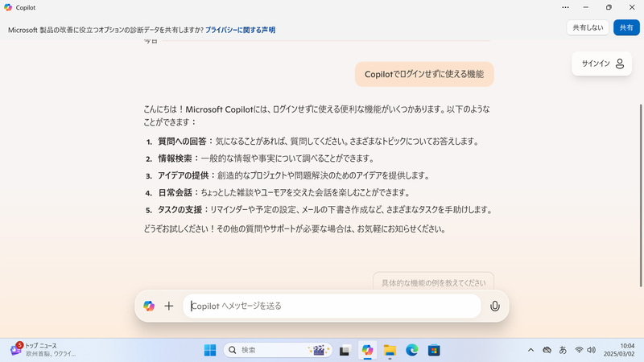
Task: Open the clock showing 10:04 2025/03/02
Action: point(619,350)
